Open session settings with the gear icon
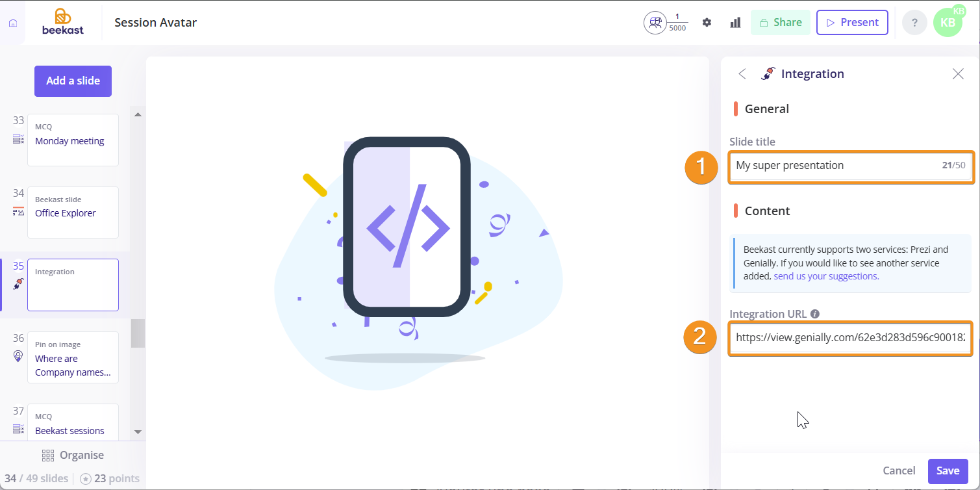The width and height of the screenshot is (980, 490). [x=707, y=22]
